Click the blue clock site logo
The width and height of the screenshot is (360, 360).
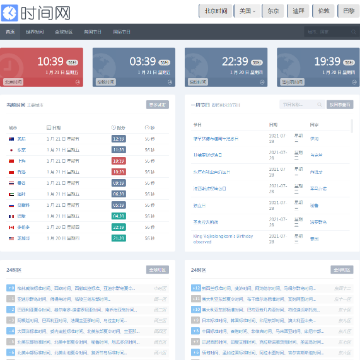9,13
